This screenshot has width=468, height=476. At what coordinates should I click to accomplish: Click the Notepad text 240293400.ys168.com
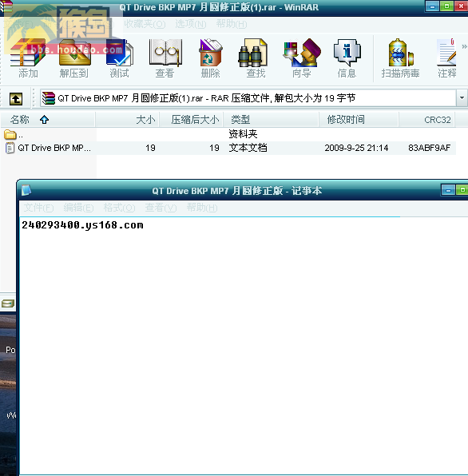coord(82,225)
